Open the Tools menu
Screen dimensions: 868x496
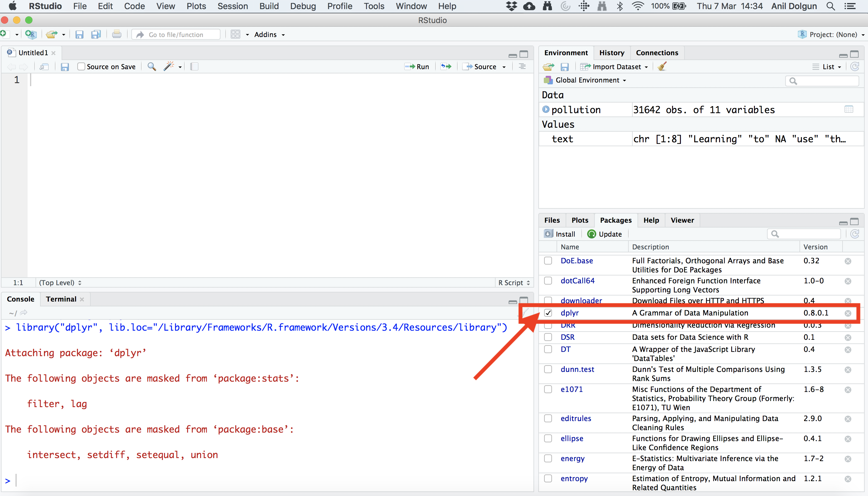(x=374, y=6)
